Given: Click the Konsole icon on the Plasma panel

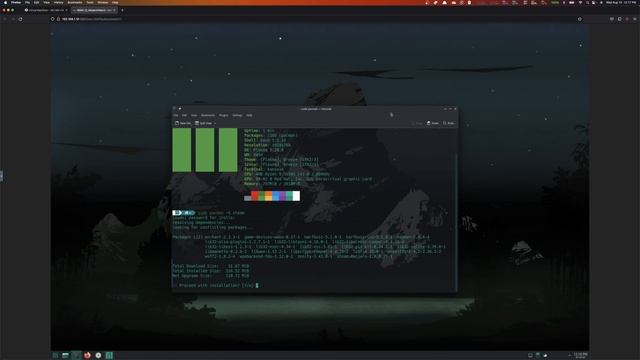Looking at the screenshot, I should pos(76,356).
